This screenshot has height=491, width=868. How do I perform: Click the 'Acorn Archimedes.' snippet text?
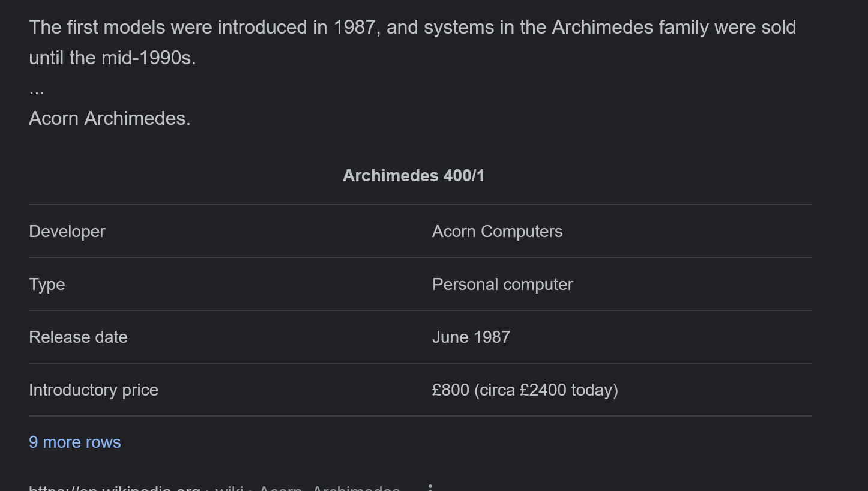point(110,119)
